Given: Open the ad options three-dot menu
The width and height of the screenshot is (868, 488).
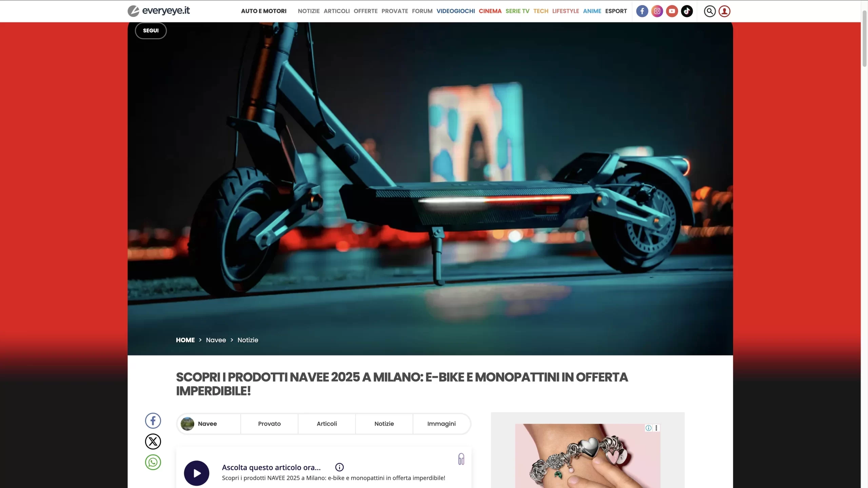Looking at the screenshot, I should [656, 428].
